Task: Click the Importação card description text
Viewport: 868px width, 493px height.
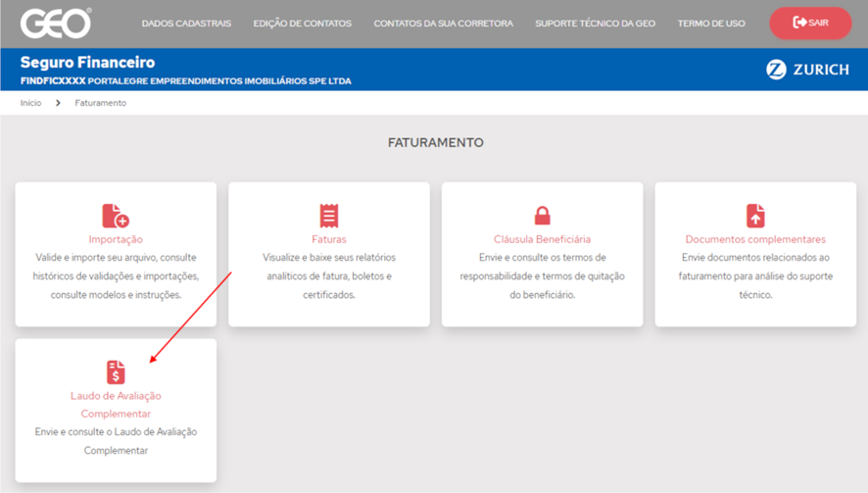Action: 116,275
